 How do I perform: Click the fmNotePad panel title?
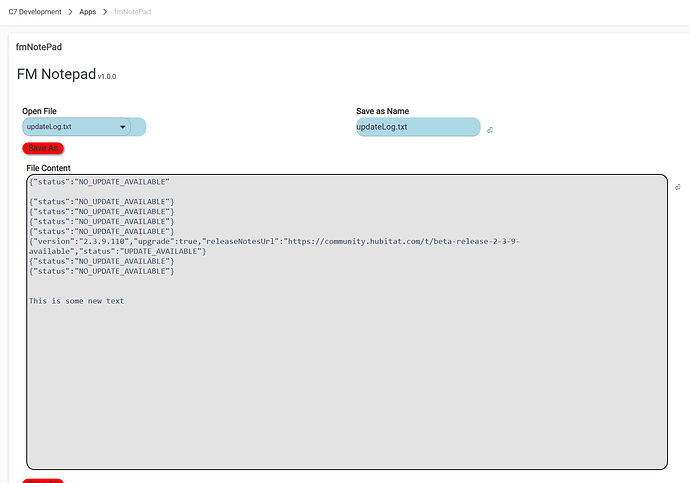click(x=41, y=46)
